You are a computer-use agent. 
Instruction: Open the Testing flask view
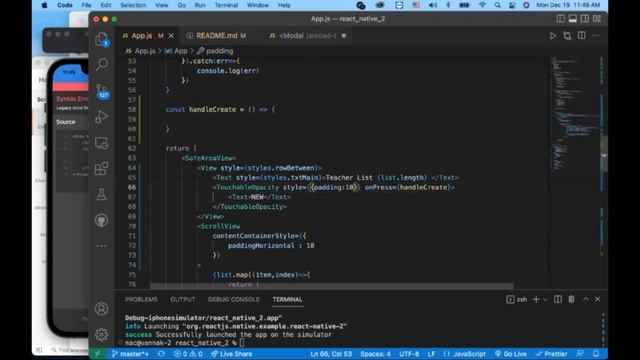[102, 195]
